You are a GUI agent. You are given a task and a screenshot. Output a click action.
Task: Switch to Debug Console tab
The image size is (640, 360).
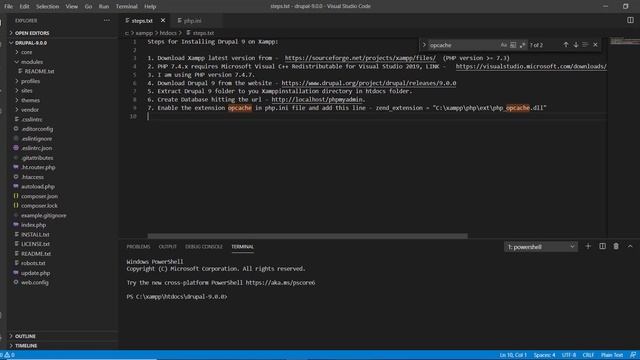point(204,247)
